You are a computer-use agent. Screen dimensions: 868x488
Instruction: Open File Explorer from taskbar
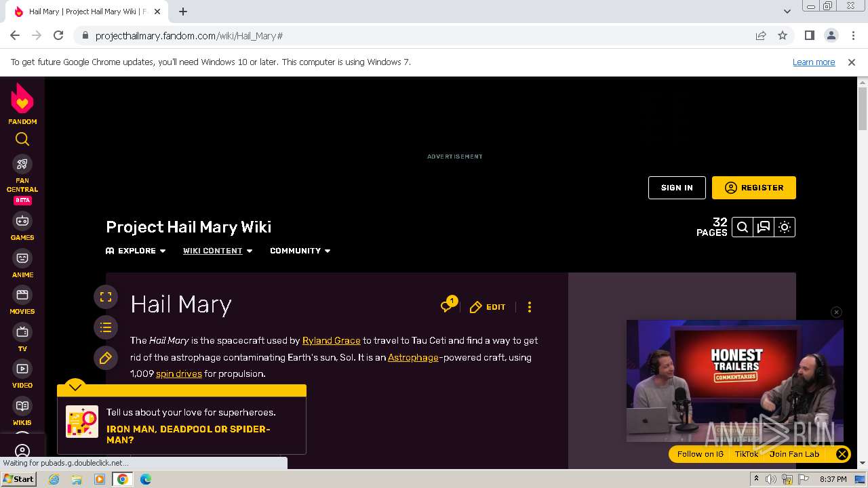coord(77,479)
